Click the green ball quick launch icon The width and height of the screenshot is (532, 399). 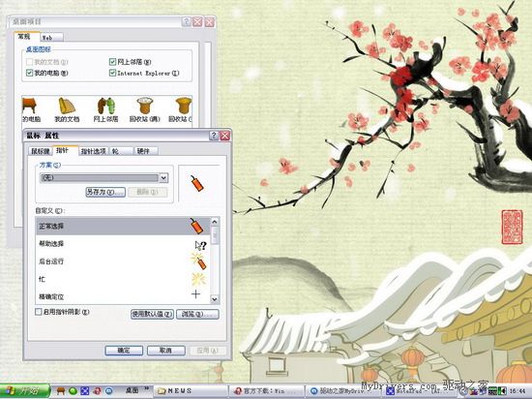tap(73, 391)
